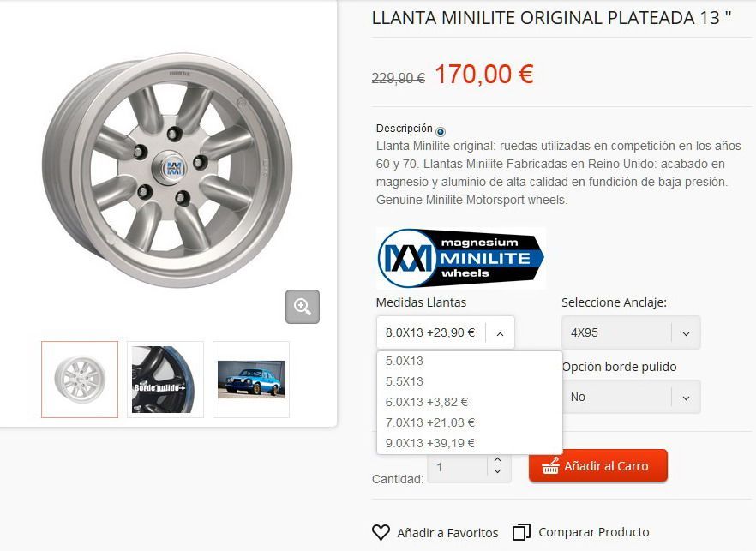Click basket icon on add-to-cart button
Screen dimensions: 756x551
[x=550, y=465]
